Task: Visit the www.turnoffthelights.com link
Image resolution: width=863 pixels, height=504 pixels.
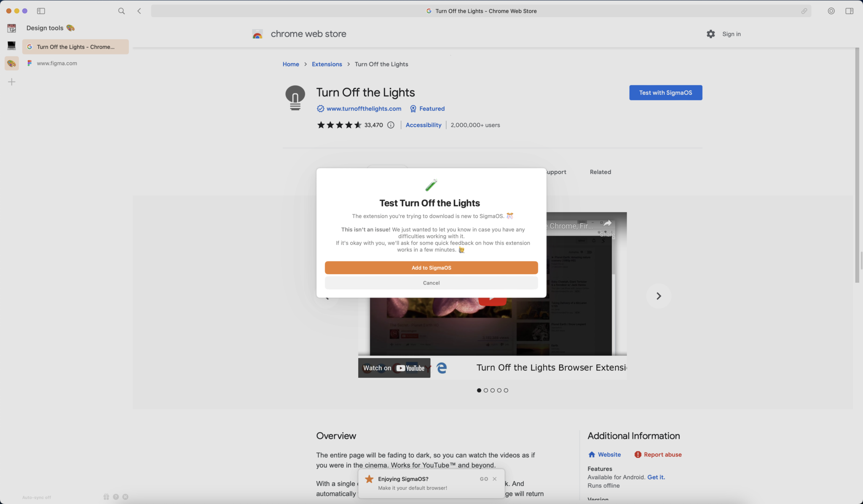Action: (x=364, y=109)
